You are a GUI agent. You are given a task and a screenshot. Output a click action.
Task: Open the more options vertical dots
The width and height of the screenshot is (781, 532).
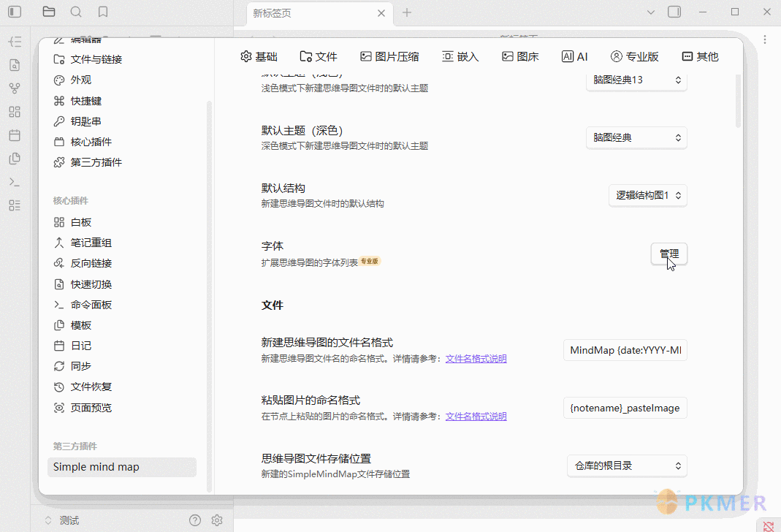click(x=765, y=39)
